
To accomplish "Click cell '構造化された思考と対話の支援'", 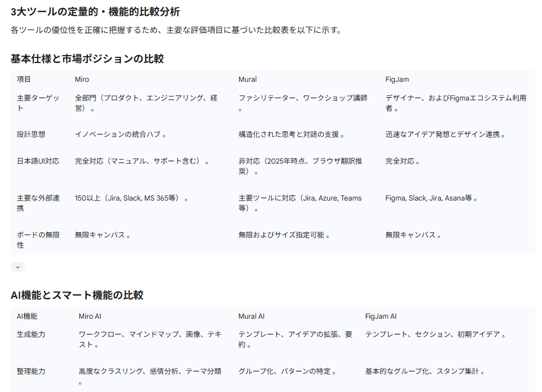I will (291, 135).
